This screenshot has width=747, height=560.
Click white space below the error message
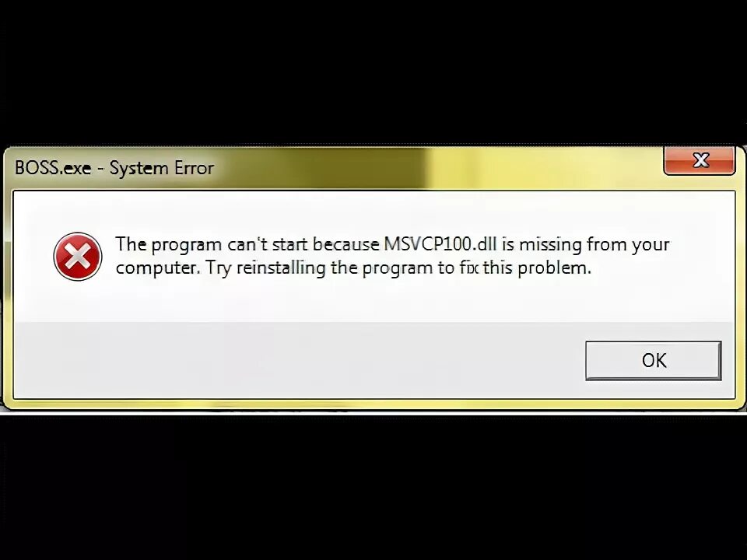coord(373,300)
